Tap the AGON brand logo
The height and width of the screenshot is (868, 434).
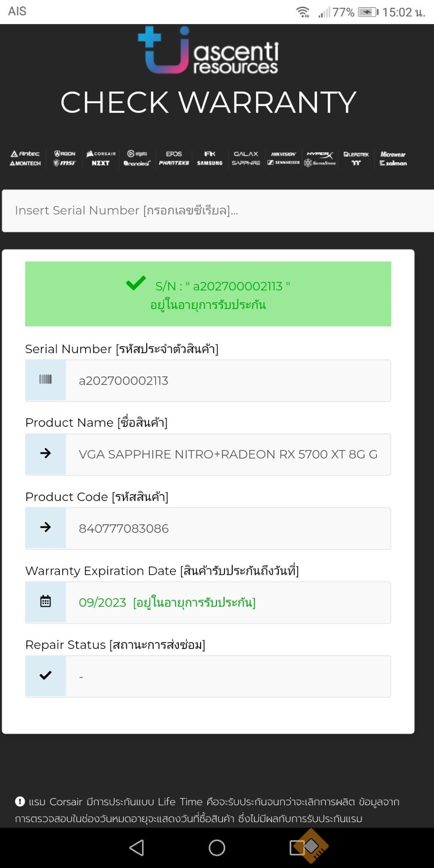65,154
